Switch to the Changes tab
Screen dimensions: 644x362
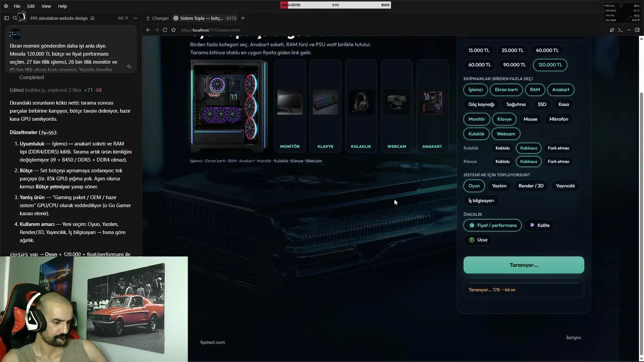click(x=157, y=18)
